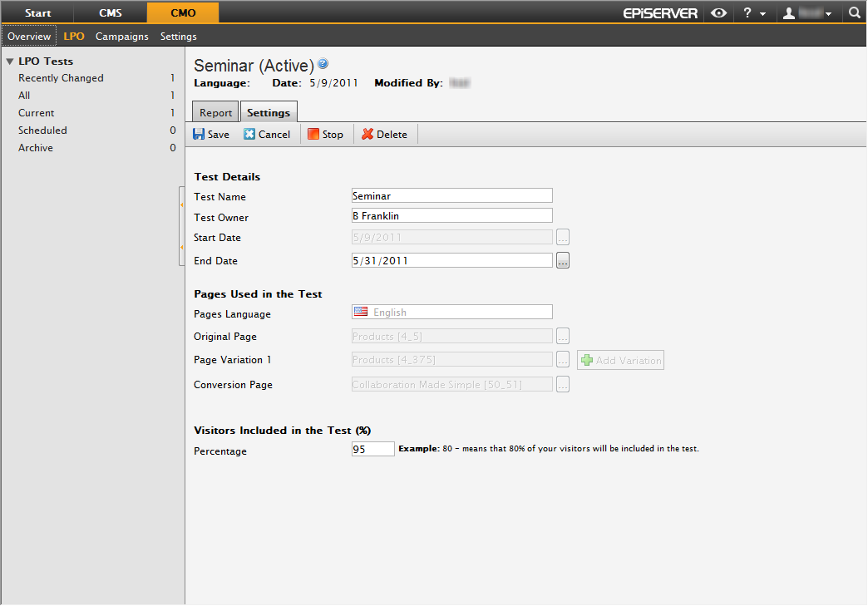This screenshot has height=606, width=868.
Task: Click the Save disk icon
Action: click(199, 134)
